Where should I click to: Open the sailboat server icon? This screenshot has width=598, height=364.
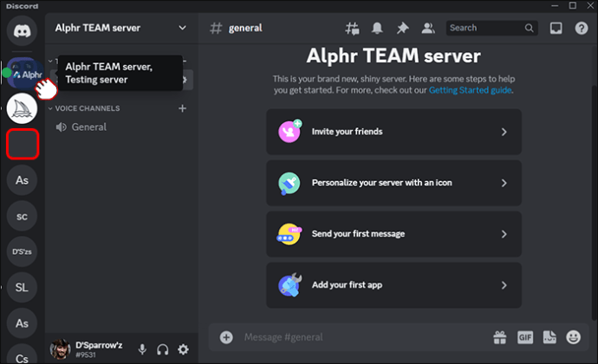[22, 108]
